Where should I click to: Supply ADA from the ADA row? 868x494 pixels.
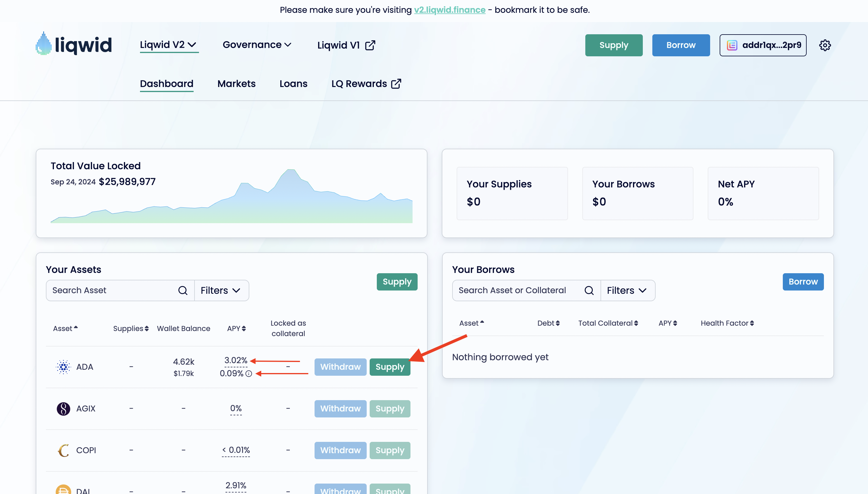[390, 367]
